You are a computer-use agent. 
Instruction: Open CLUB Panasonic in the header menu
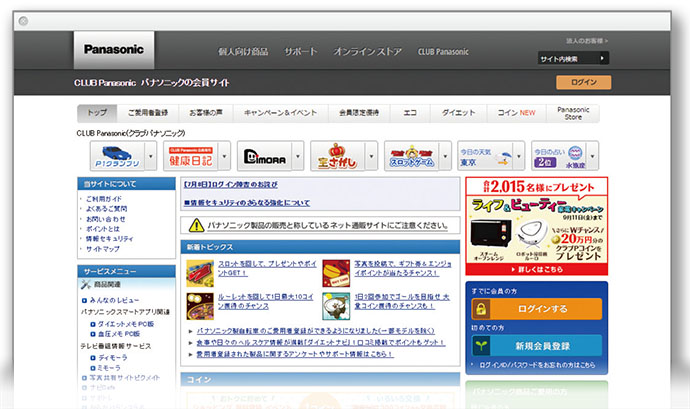(x=443, y=52)
